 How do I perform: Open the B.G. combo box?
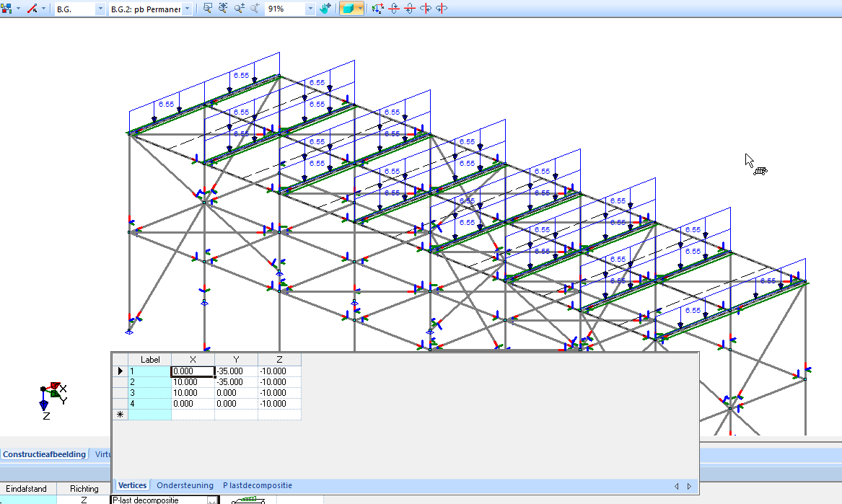click(x=80, y=9)
